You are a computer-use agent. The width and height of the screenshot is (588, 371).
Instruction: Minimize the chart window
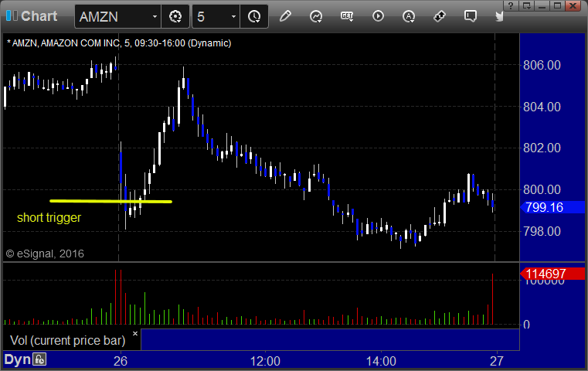(542, 5)
